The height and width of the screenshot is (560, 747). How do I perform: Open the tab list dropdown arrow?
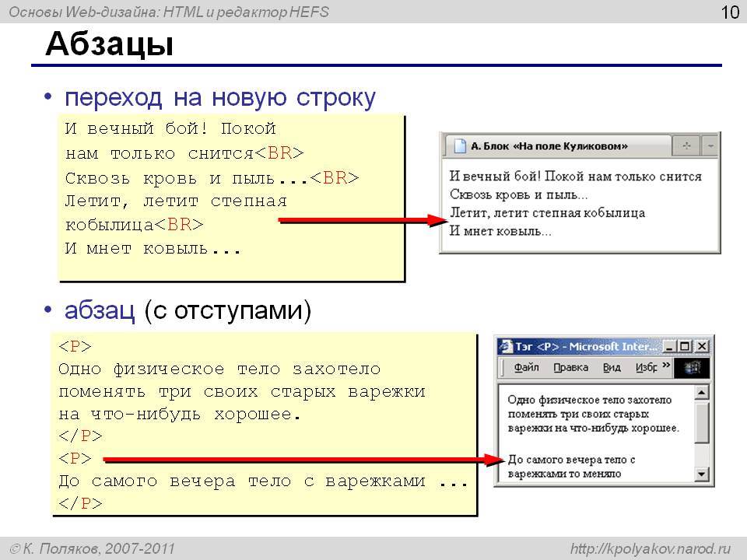click(x=710, y=145)
